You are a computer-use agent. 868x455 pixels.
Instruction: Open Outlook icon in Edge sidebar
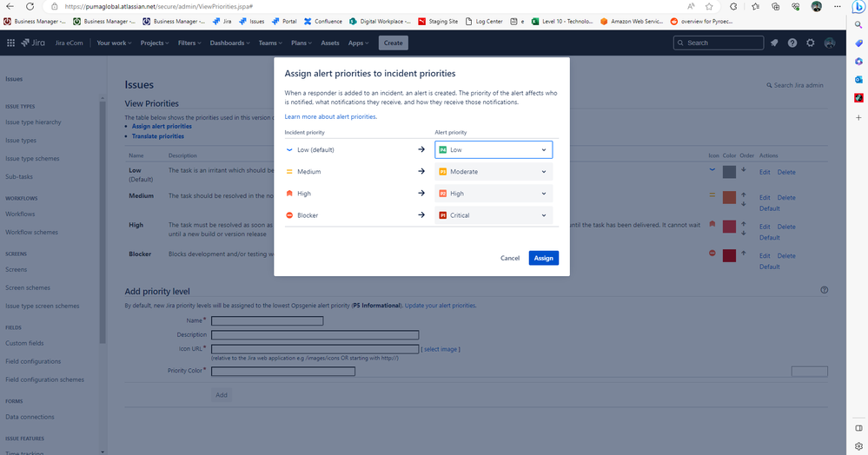[x=858, y=79]
